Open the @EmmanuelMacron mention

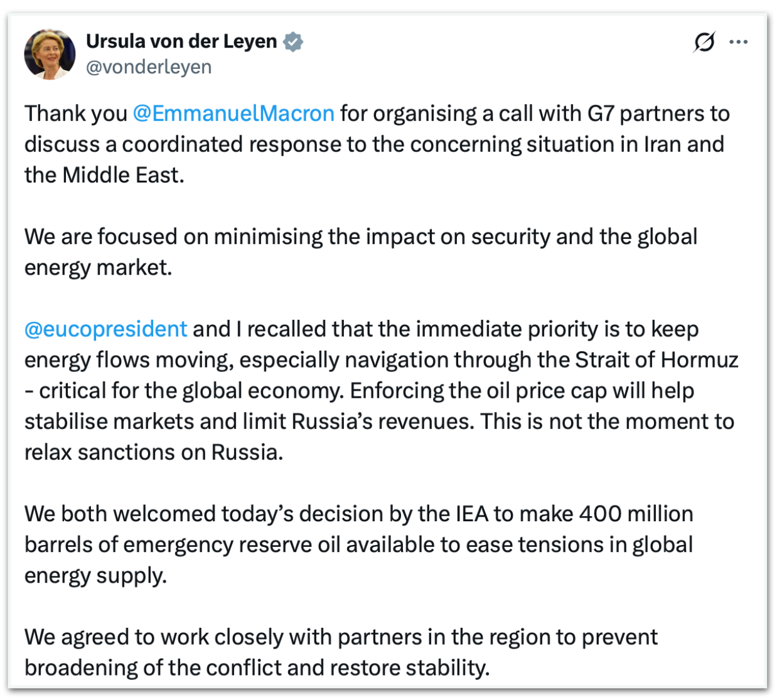click(233, 114)
